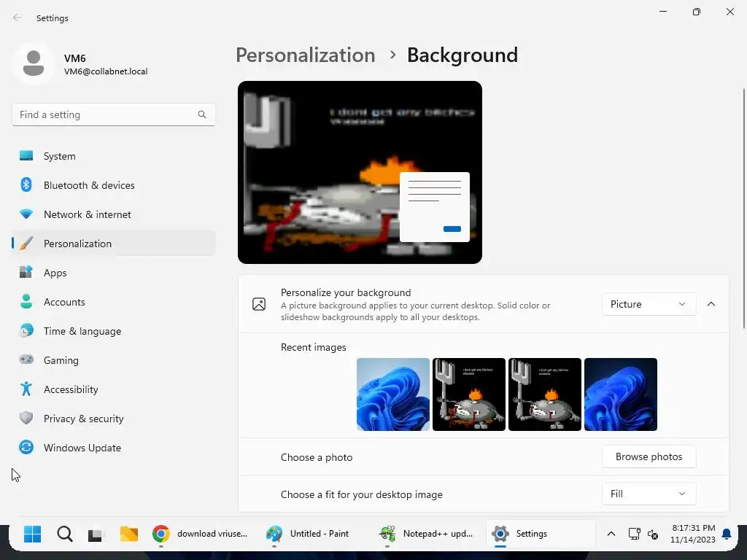Open the Windows Start button
Image resolution: width=747 pixels, height=560 pixels.
coord(32,534)
